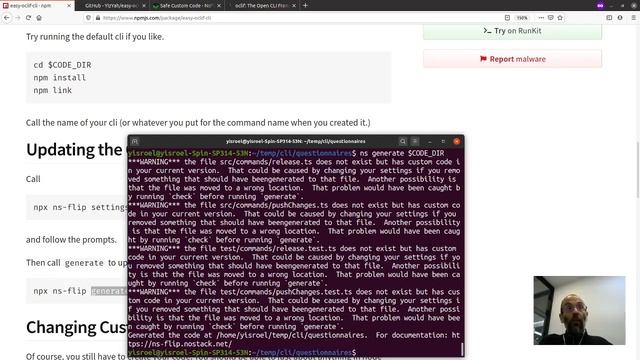Reset the 150% zoom level badge
The image size is (640, 360).
pyautogui.click(x=522, y=18)
